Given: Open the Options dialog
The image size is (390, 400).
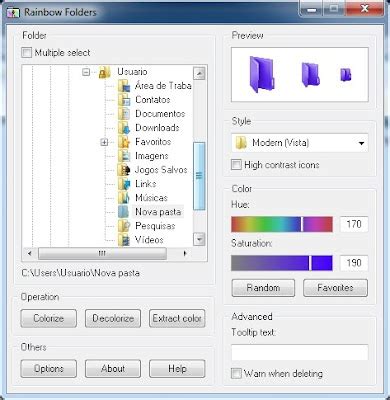Looking at the screenshot, I should coord(49,369).
